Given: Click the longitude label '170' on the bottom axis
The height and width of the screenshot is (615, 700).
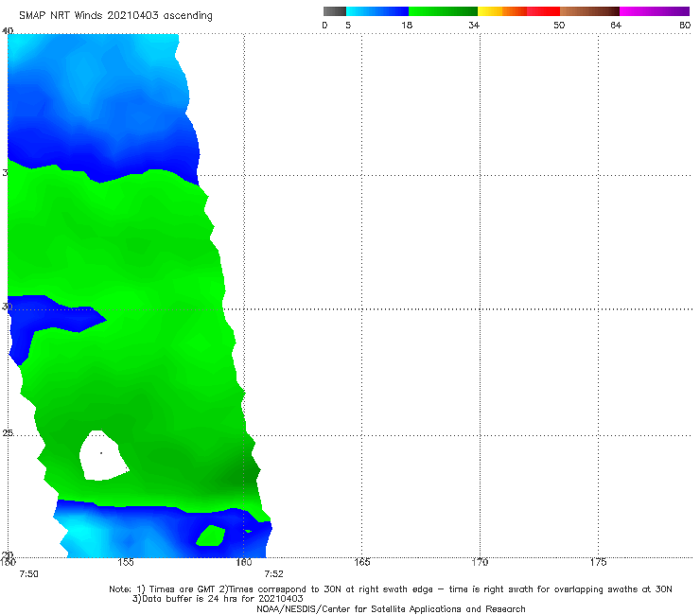Looking at the screenshot, I should click(x=480, y=562).
